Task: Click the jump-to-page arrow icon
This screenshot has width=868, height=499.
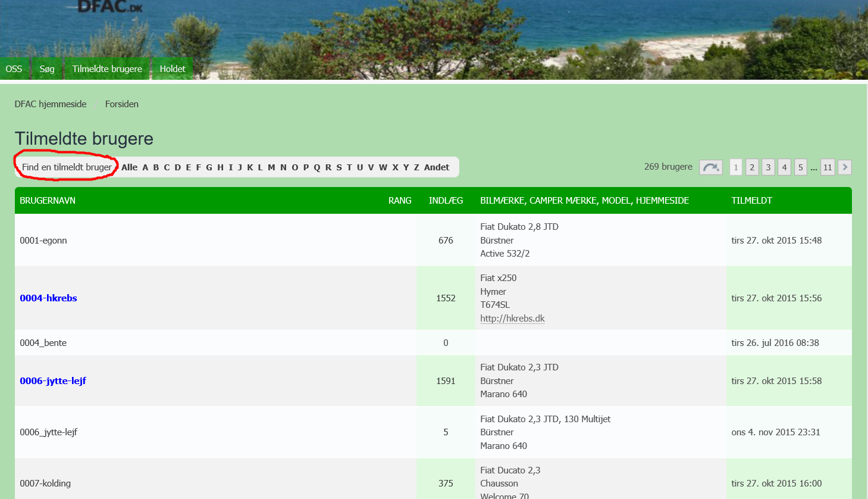Action: (x=710, y=167)
